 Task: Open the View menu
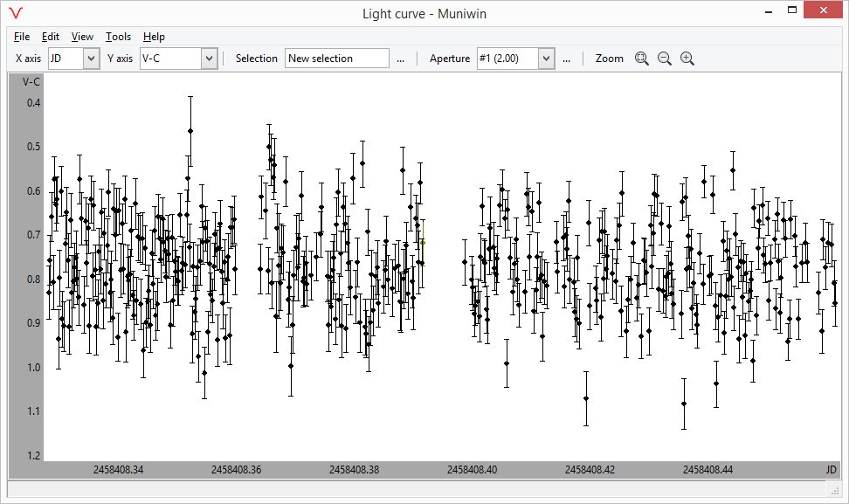click(x=82, y=37)
